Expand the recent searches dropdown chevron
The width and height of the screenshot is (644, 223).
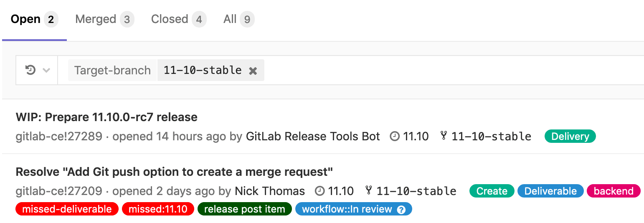[x=46, y=70]
